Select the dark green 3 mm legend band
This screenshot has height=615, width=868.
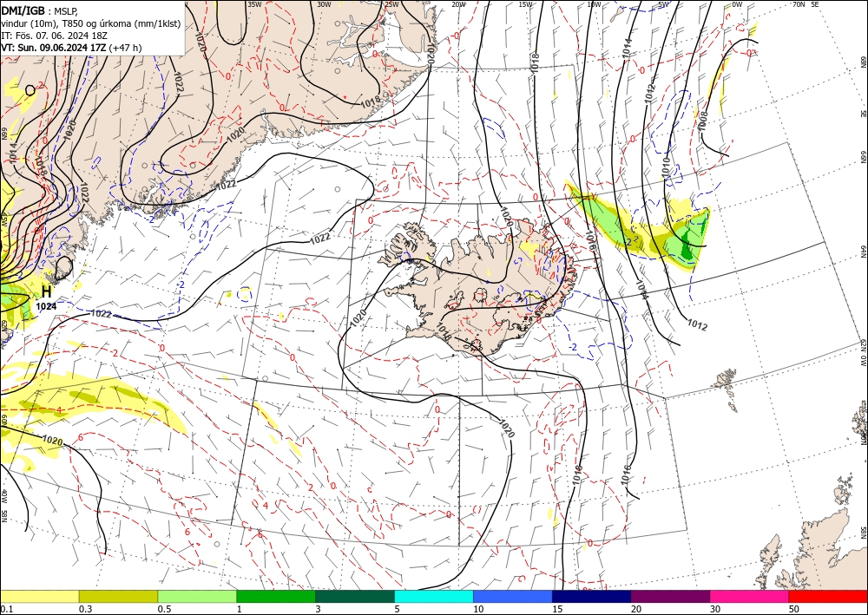click(355, 596)
